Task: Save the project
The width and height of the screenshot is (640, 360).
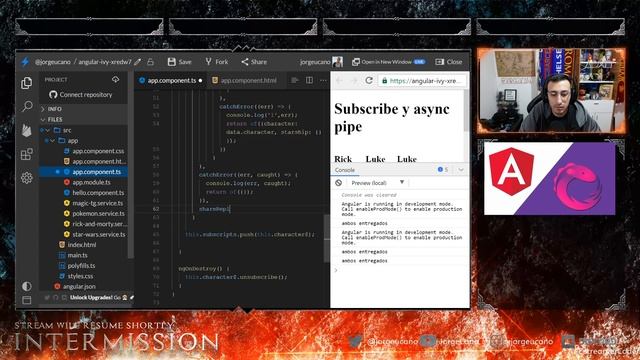Action: [180, 62]
